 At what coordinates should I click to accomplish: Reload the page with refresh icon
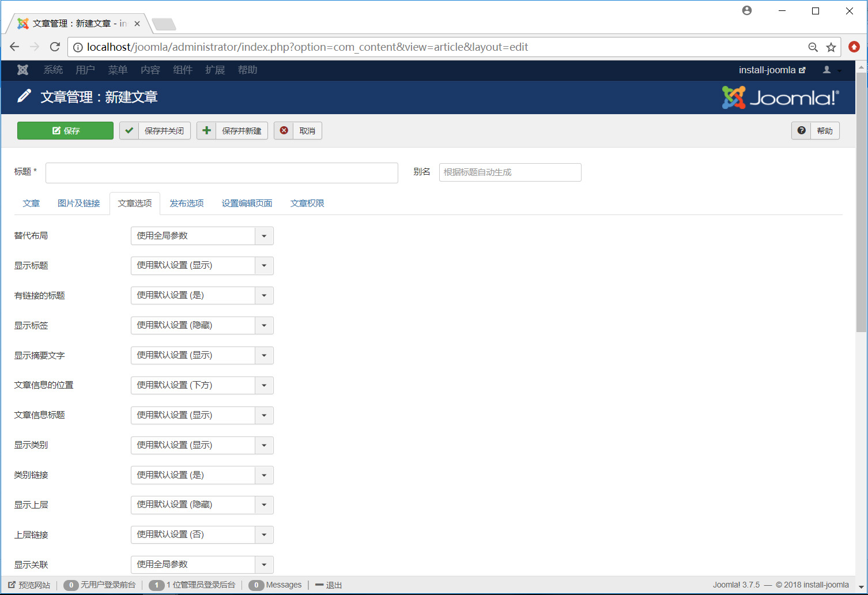tap(55, 47)
